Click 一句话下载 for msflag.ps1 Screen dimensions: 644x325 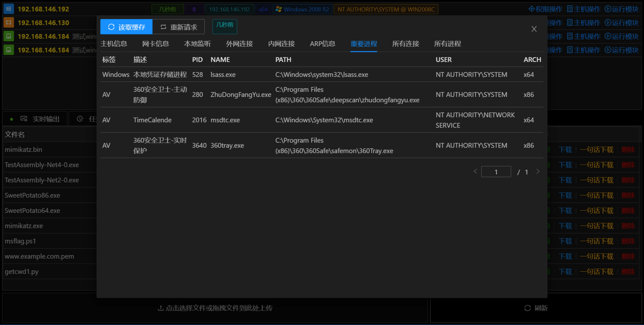coord(596,241)
